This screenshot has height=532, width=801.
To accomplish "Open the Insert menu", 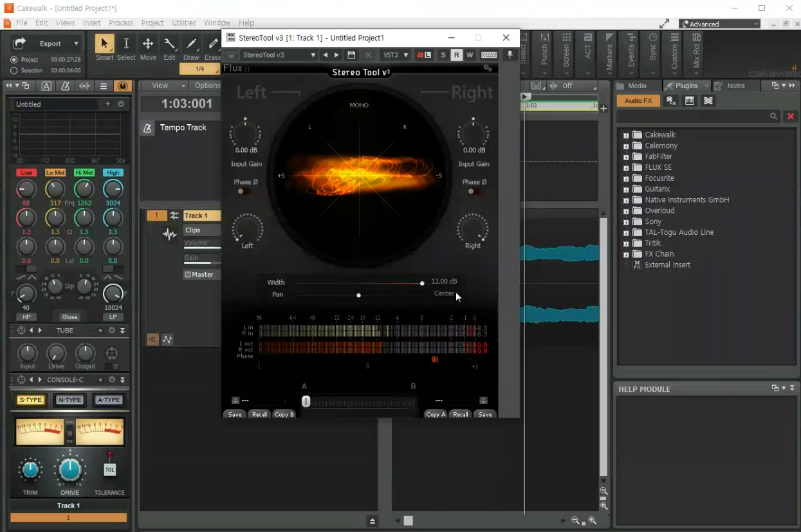I will (91, 23).
